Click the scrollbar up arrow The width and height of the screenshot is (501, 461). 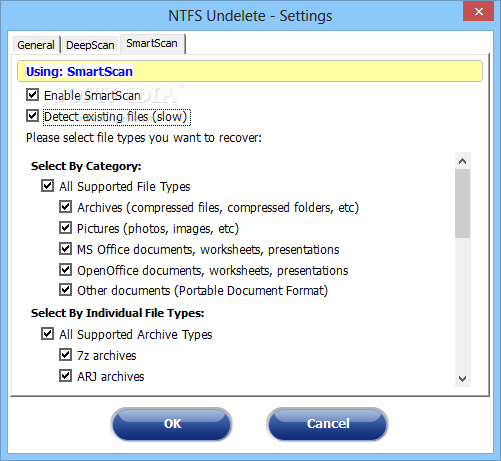point(463,161)
